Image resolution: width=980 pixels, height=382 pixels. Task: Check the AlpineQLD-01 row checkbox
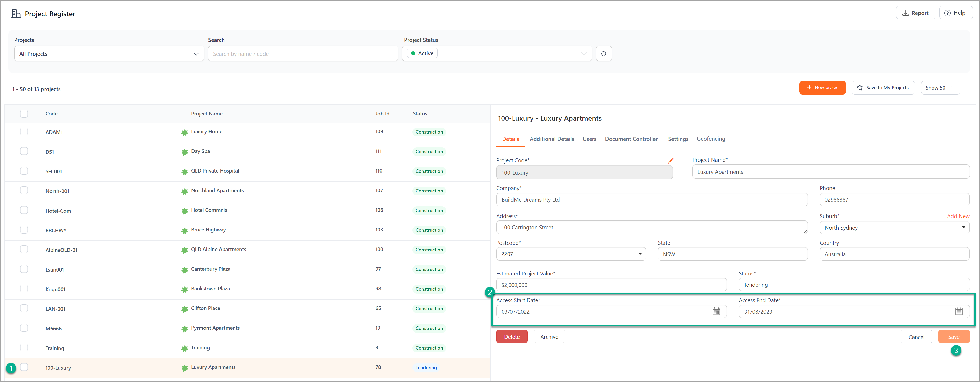click(x=24, y=249)
